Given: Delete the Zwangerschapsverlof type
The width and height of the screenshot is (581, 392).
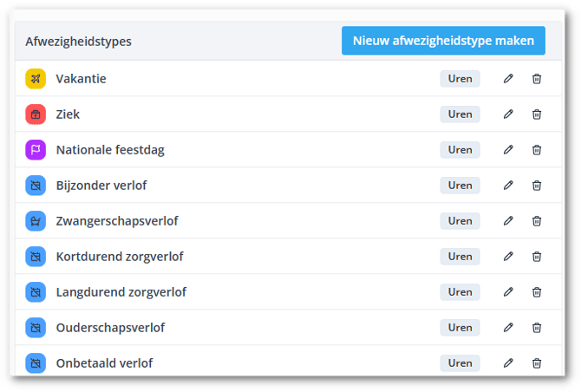Looking at the screenshot, I should (x=537, y=221).
